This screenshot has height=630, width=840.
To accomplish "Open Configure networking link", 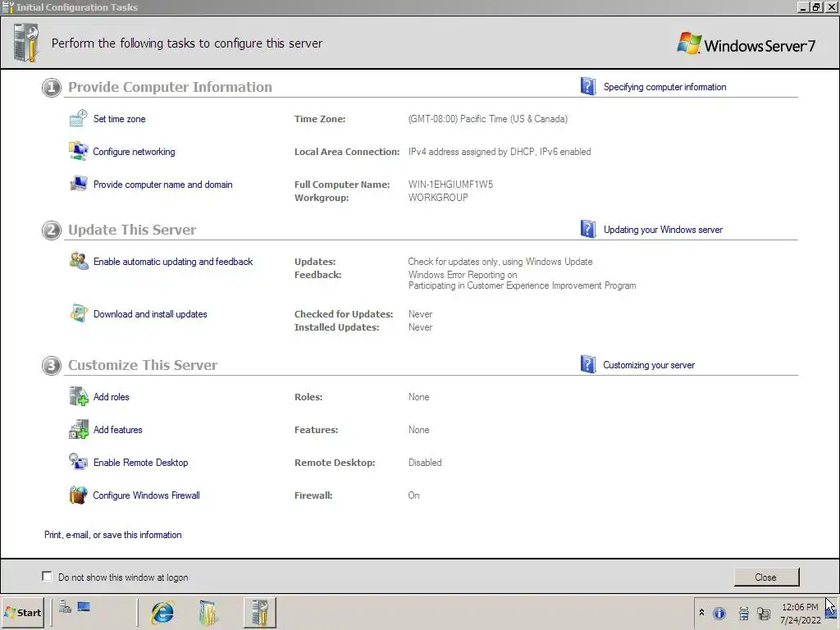I will tap(134, 152).
